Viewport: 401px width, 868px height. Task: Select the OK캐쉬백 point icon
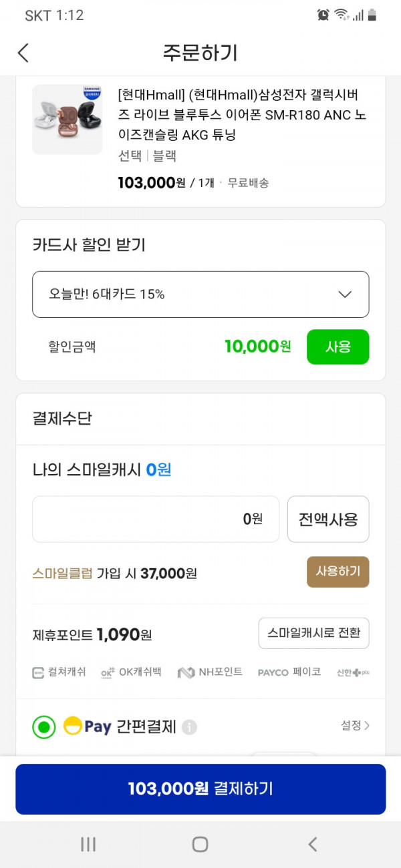(x=131, y=672)
